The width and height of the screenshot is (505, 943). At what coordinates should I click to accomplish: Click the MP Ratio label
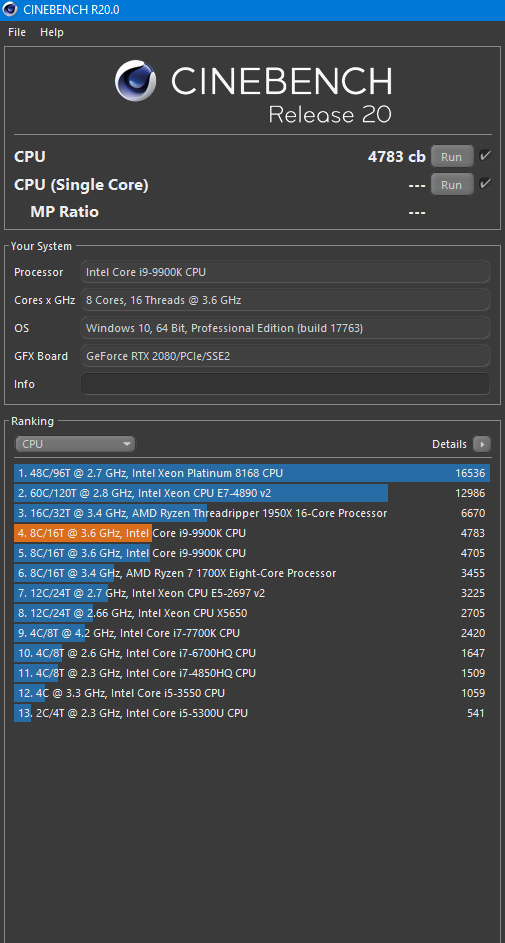click(64, 212)
